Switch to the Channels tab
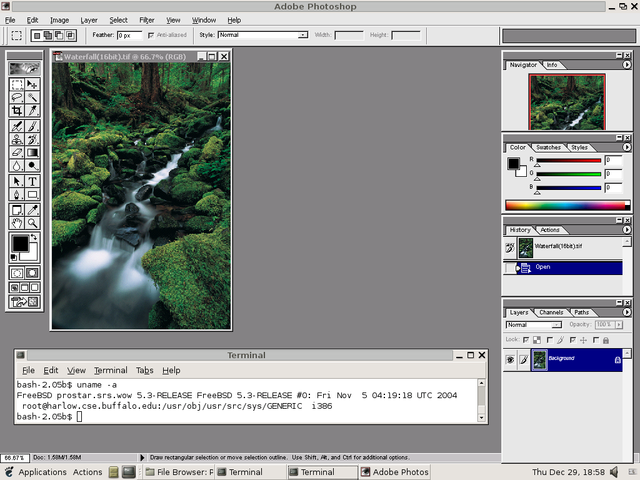Screen dimensions: 640x480 click(x=551, y=312)
